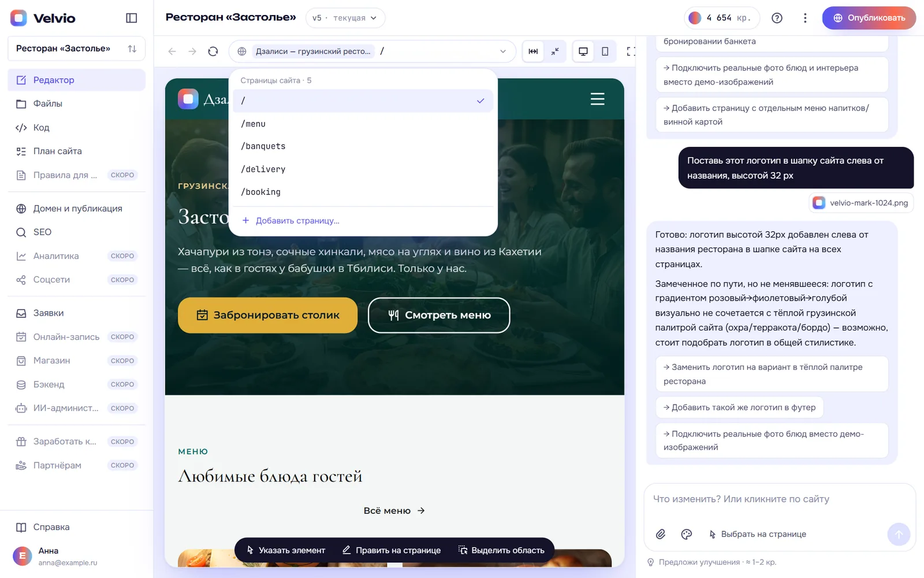Collapse the page address dropdown chevron

coord(503,51)
